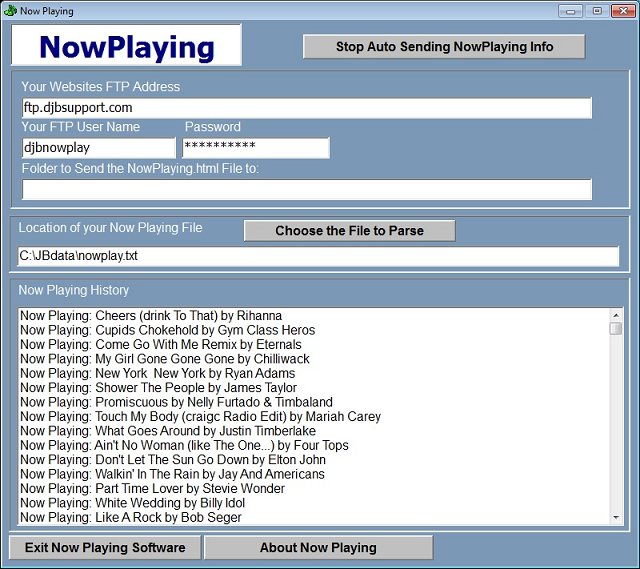The height and width of the screenshot is (569, 640).
Task: Focus the FTP User Name field
Action: pyautogui.click(x=98, y=148)
